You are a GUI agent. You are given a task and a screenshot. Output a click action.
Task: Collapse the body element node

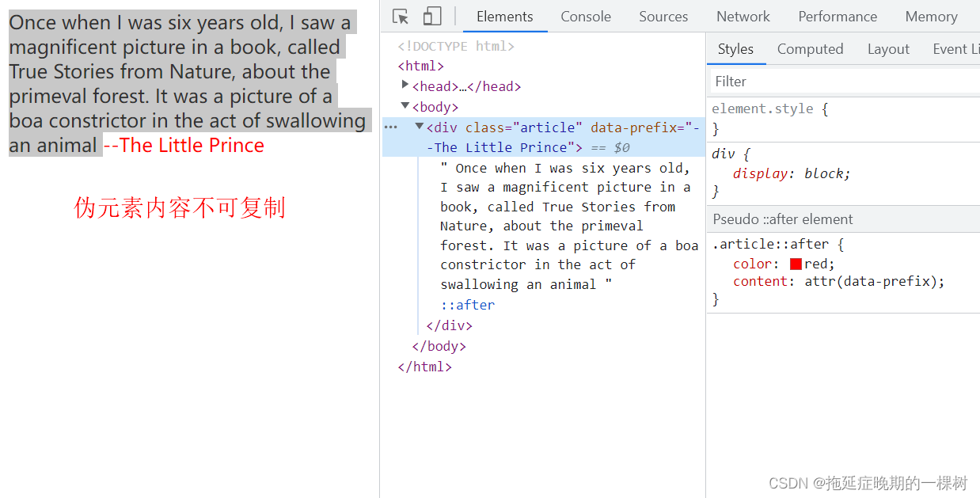405,106
